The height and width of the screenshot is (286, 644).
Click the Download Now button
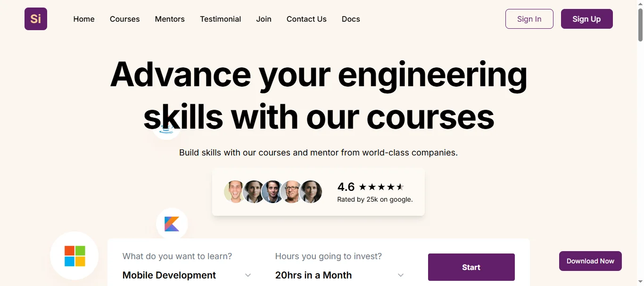point(590,261)
